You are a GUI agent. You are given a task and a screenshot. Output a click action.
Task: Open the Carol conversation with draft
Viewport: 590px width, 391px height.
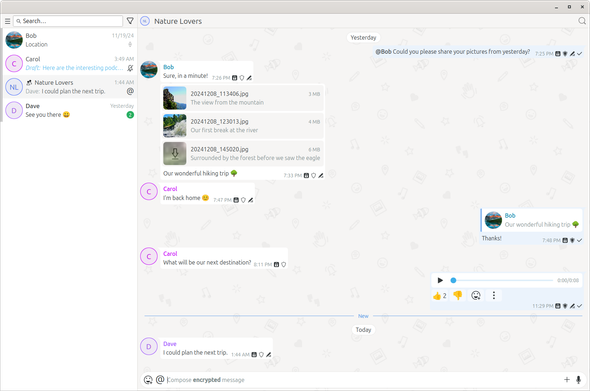tap(70, 64)
